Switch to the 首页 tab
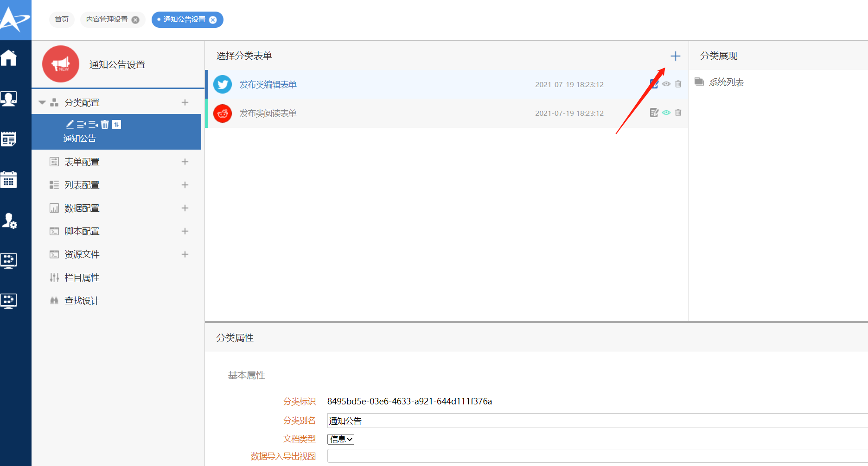 62,19
